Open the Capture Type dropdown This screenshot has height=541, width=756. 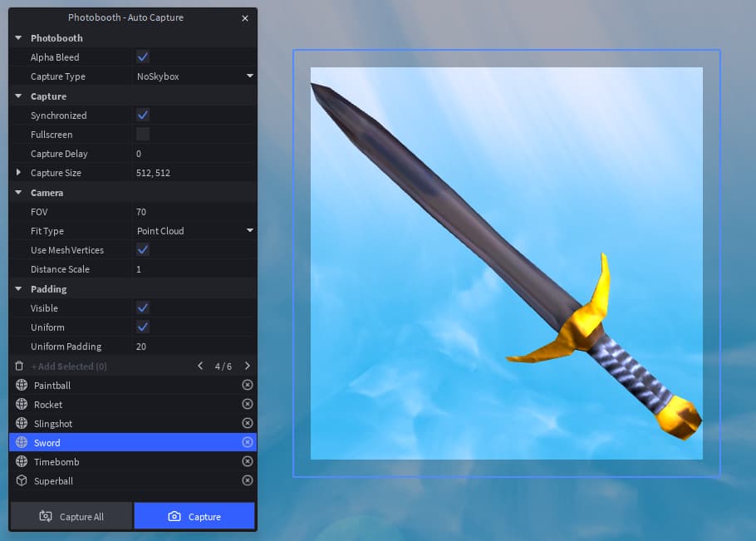[x=194, y=76]
